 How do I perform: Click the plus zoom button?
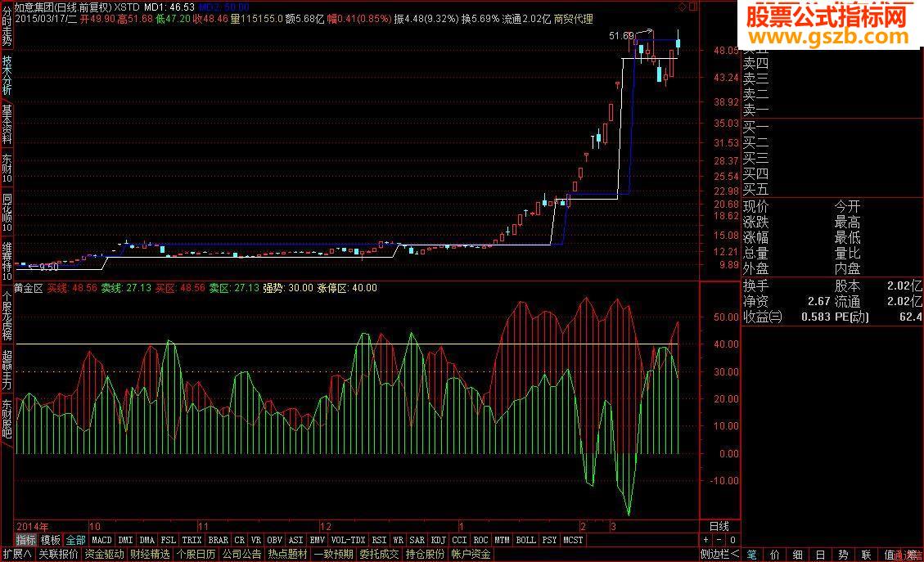(706, 540)
